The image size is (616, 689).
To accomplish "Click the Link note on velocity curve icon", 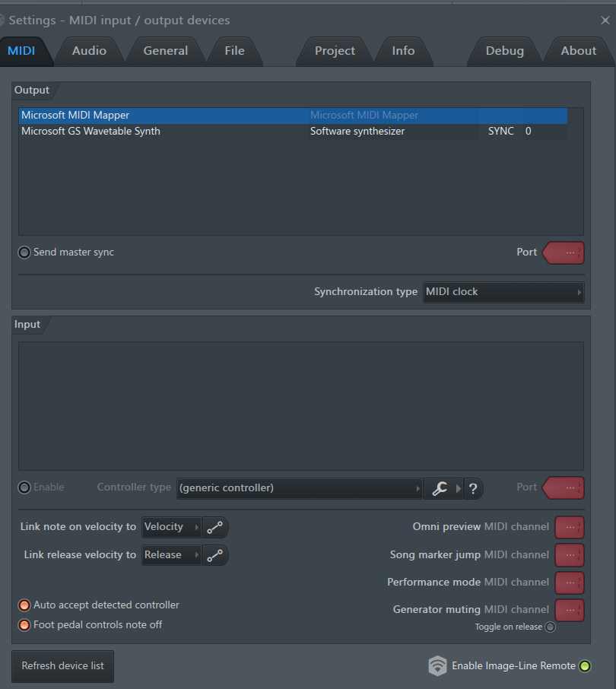I will pyautogui.click(x=215, y=527).
